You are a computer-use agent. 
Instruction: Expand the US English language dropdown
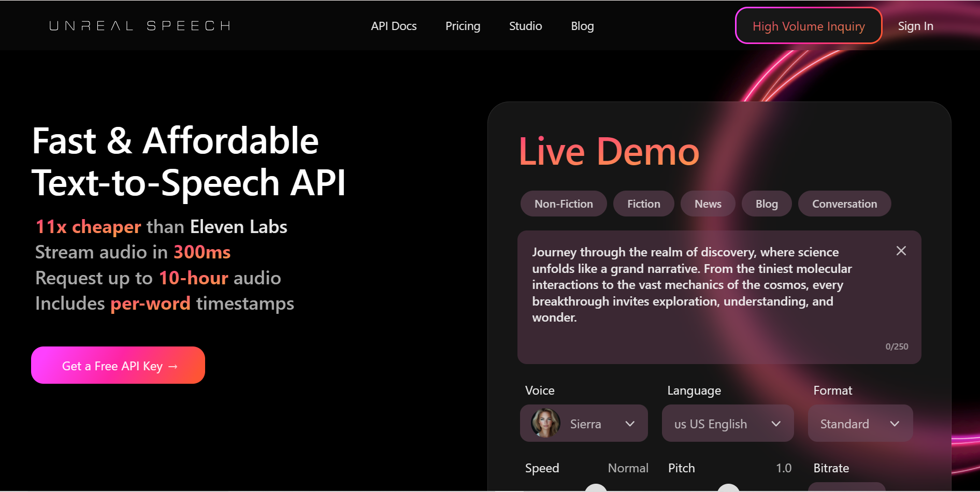click(728, 423)
